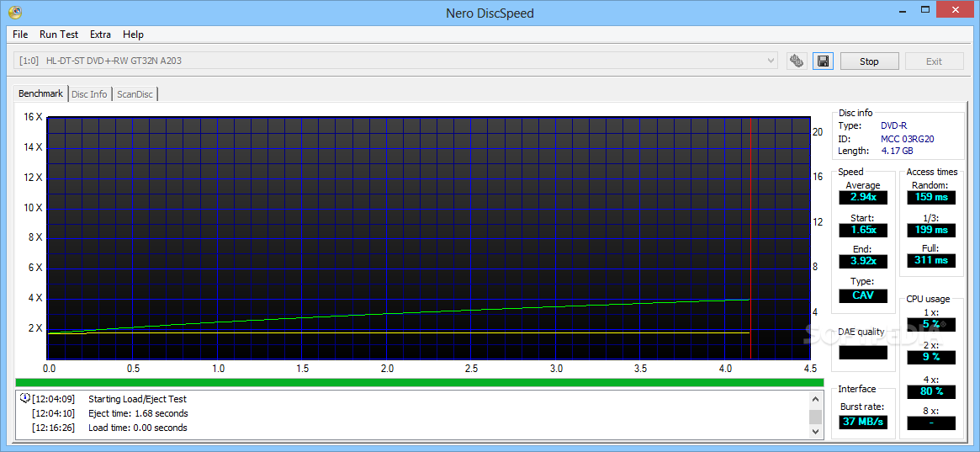Open the Help menu
Viewport: 980px width, 452px height.
click(133, 35)
